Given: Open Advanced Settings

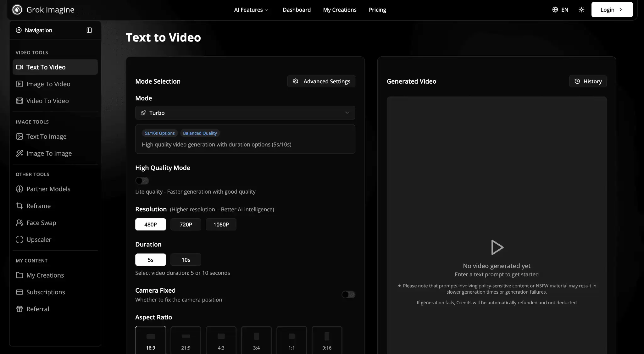Looking at the screenshot, I should click(x=321, y=81).
